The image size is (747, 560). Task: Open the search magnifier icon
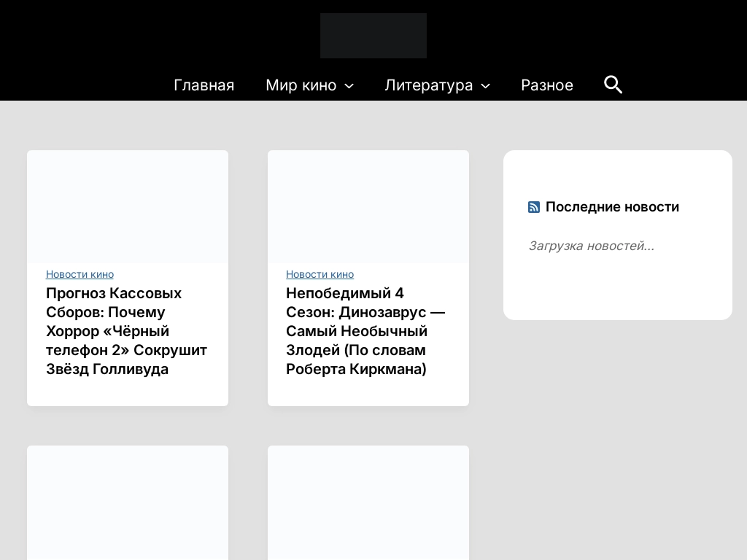point(613,85)
